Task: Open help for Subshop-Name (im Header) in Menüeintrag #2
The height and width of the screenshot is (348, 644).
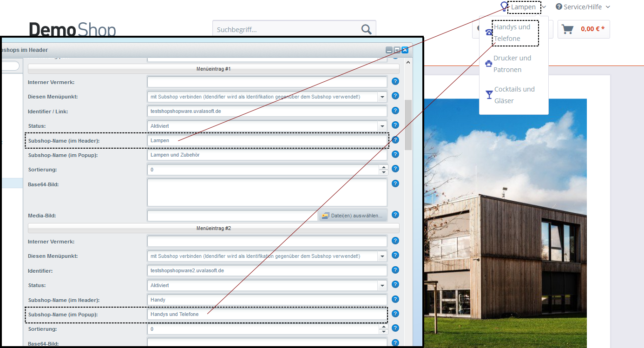Action: point(395,299)
